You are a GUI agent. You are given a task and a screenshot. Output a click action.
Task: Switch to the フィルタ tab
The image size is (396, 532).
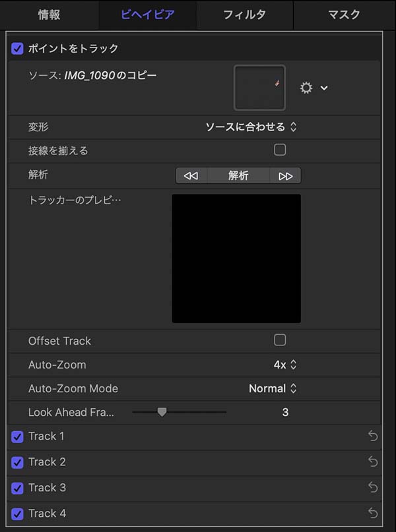(x=247, y=14)
